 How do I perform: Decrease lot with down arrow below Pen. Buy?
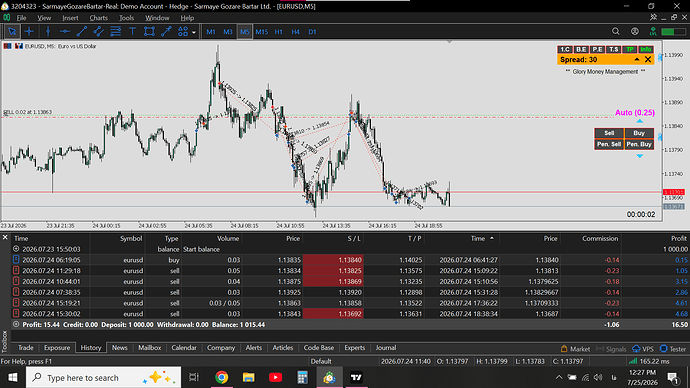coord(639,156)
